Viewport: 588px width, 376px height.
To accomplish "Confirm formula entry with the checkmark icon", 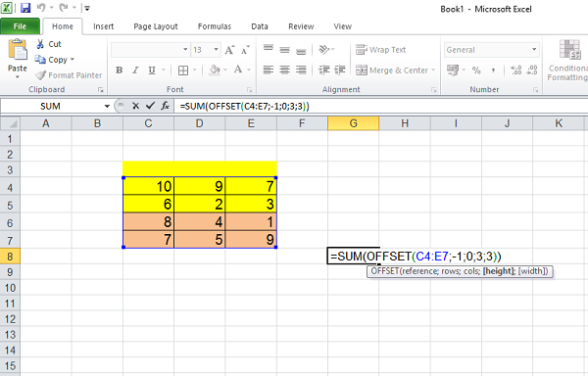I will coord(150,106).
